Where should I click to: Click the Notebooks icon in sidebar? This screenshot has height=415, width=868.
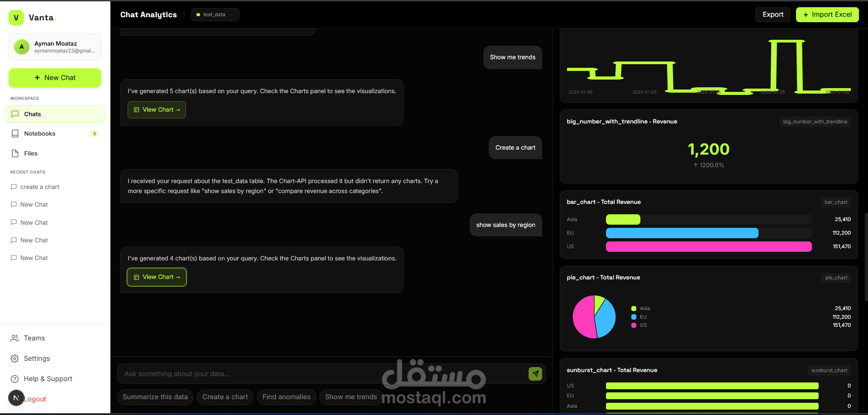[x=15, y=133]
